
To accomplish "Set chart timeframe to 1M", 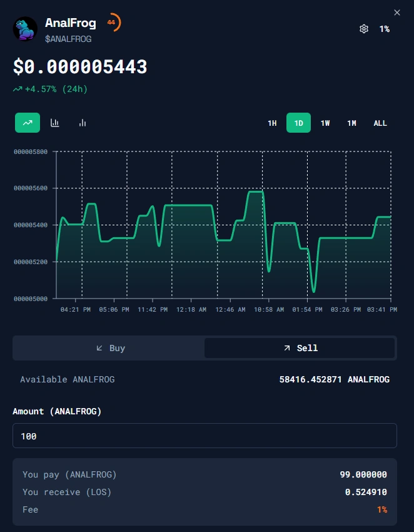I will (x=352, y=123).
